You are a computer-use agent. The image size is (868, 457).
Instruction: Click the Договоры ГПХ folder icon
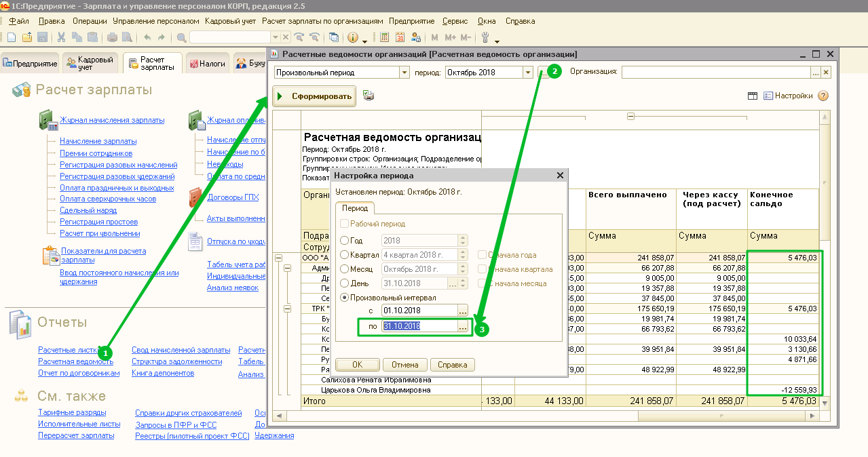click(x=195, y=197)
